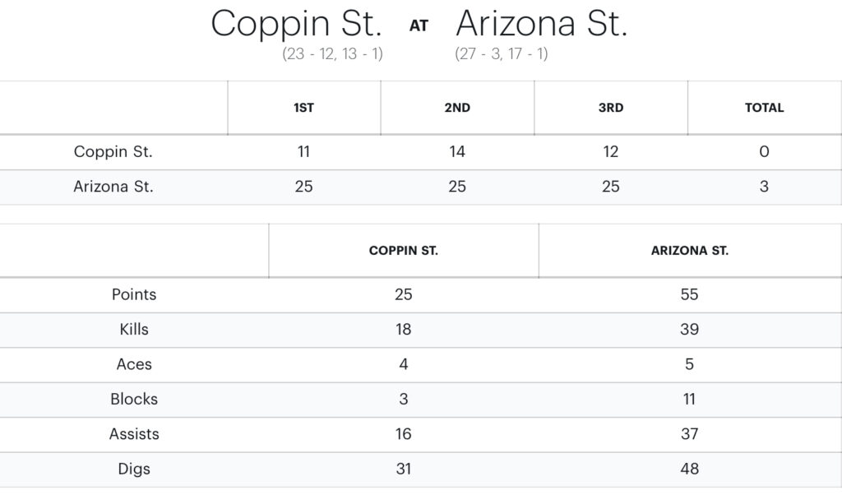Click Coppin St. row label in set scores
Screen dimensions: 842x504
pyautogui.click(x=113, y=152)
